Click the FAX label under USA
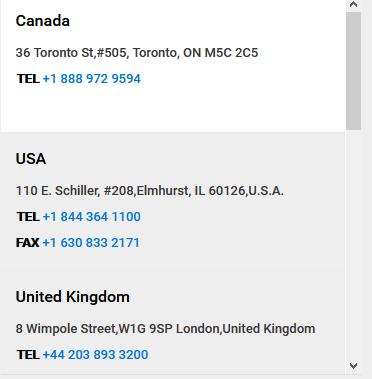Viewport: 372px width, 379px height. pos(28,243)
